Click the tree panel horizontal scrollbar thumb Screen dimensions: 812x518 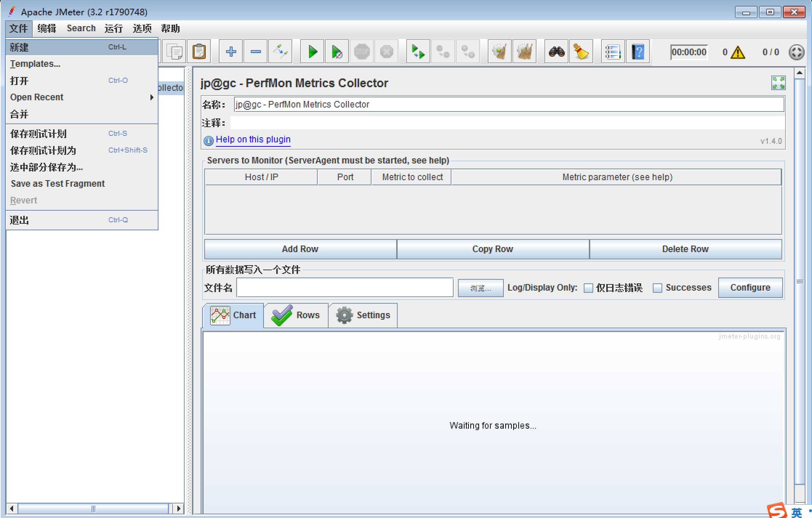coord(93,509)
